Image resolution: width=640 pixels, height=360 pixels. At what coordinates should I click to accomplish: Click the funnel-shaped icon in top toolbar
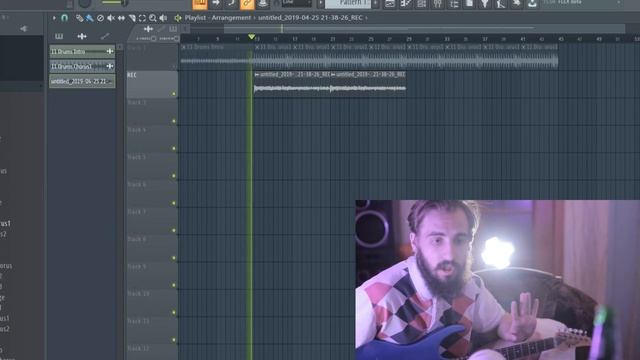pyautogui.click(x=484, y=4)
